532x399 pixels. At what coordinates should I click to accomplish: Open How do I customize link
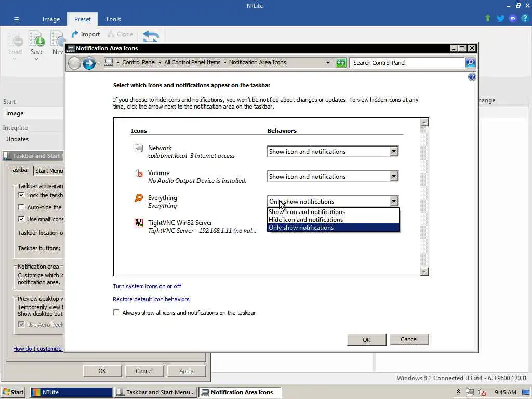[x=37, y=349]
